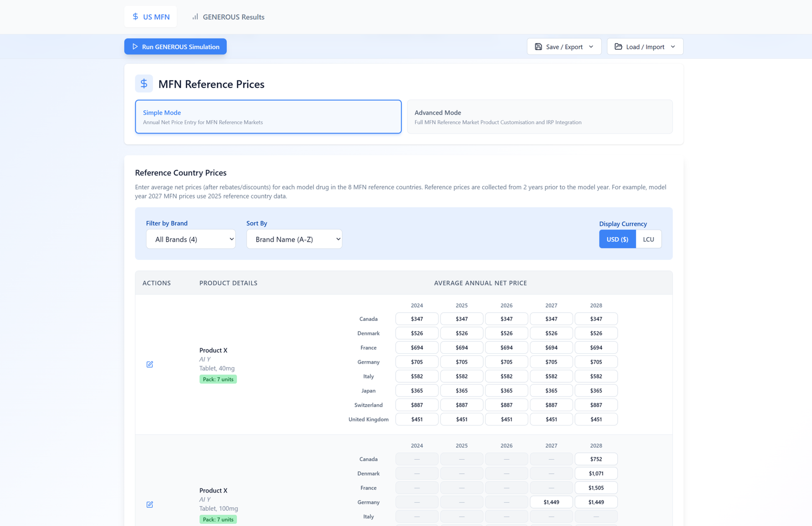
Task: Open the Load / Import menu
Action: tap(645, 46)
